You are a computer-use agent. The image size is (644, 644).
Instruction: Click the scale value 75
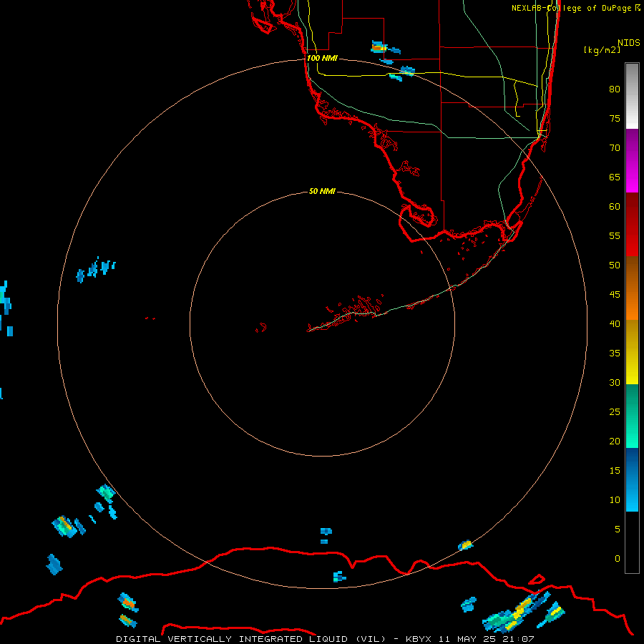point(615,119)
